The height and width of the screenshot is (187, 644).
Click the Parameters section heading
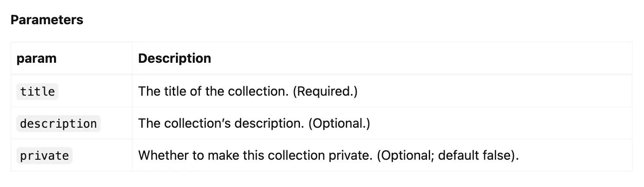(x=47, y=20)
